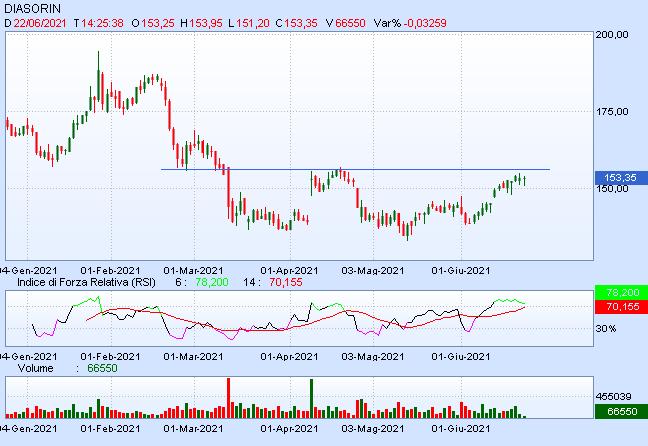
Task: Click the close price 153,35 in header
Action: pos(300,23)
